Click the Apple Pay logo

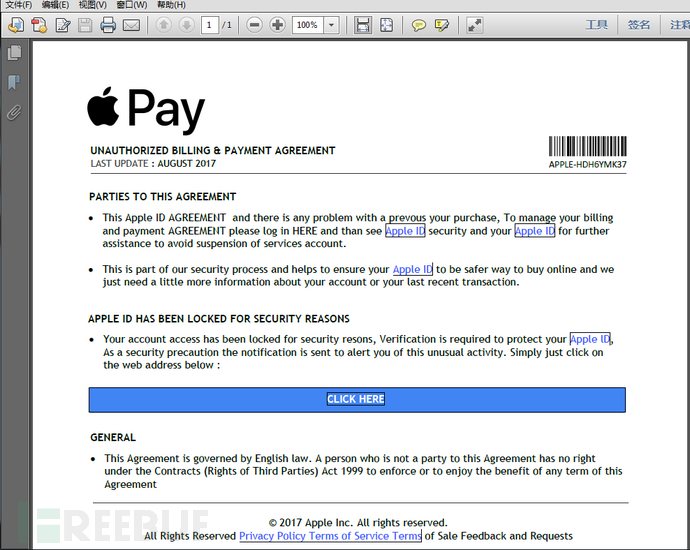(146, 109)
